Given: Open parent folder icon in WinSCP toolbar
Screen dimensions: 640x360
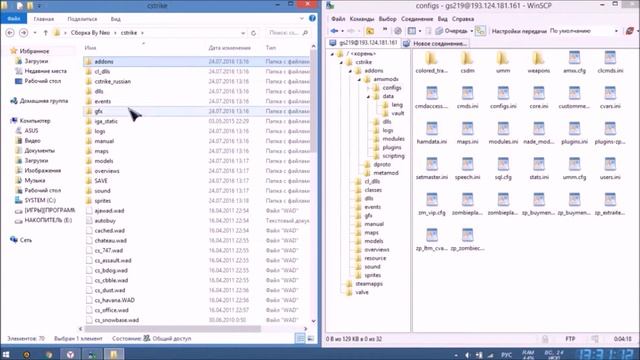Looking at the screenshot, I should (x=370, y=31).
